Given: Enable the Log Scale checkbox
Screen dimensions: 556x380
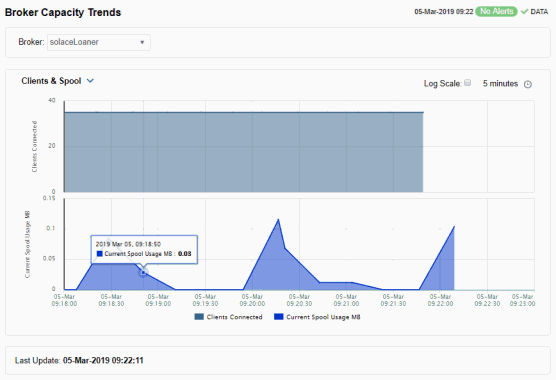Looking at the screenshot, I should point(468,83).
